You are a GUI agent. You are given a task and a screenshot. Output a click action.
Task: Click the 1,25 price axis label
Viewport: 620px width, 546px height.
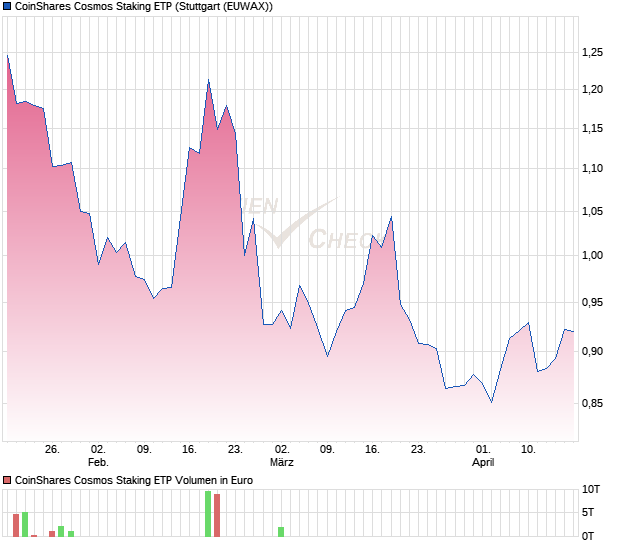pos(592,52)
